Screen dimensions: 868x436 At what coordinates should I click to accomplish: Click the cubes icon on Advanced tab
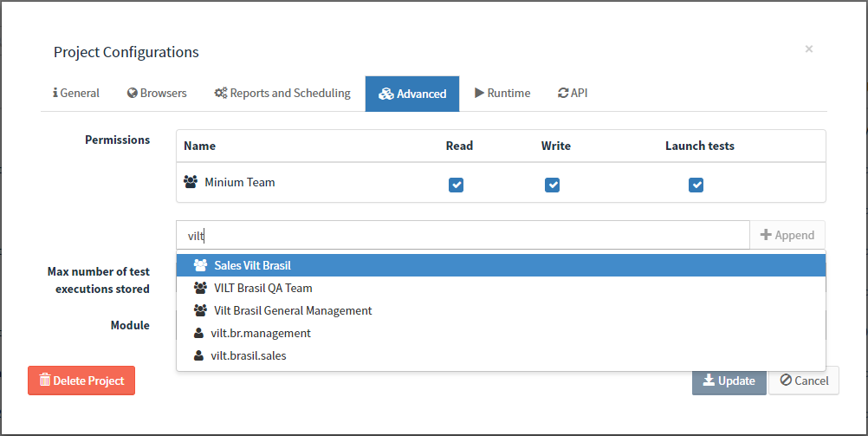tap(385, 94)
